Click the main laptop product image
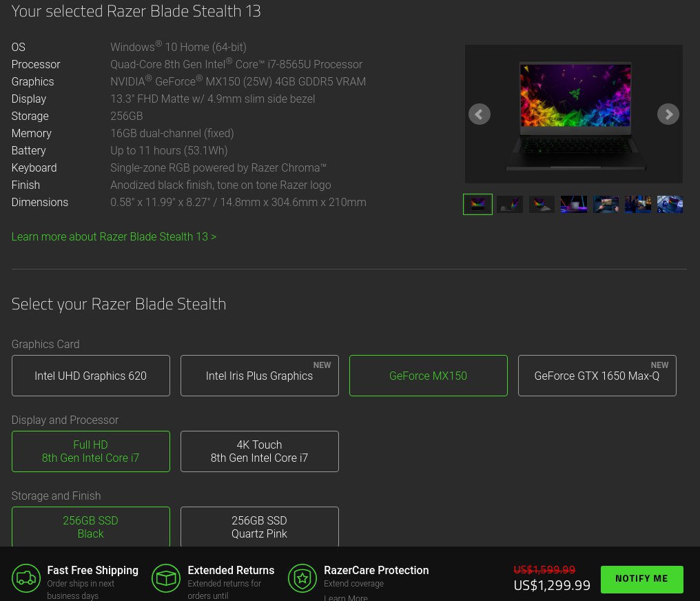Screen dimensions: 700x601 574,115
